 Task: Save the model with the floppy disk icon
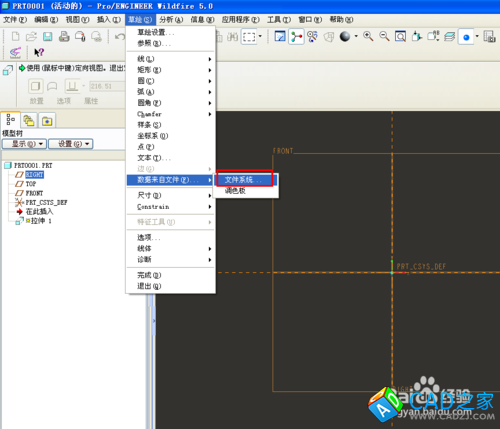[48, 36]
